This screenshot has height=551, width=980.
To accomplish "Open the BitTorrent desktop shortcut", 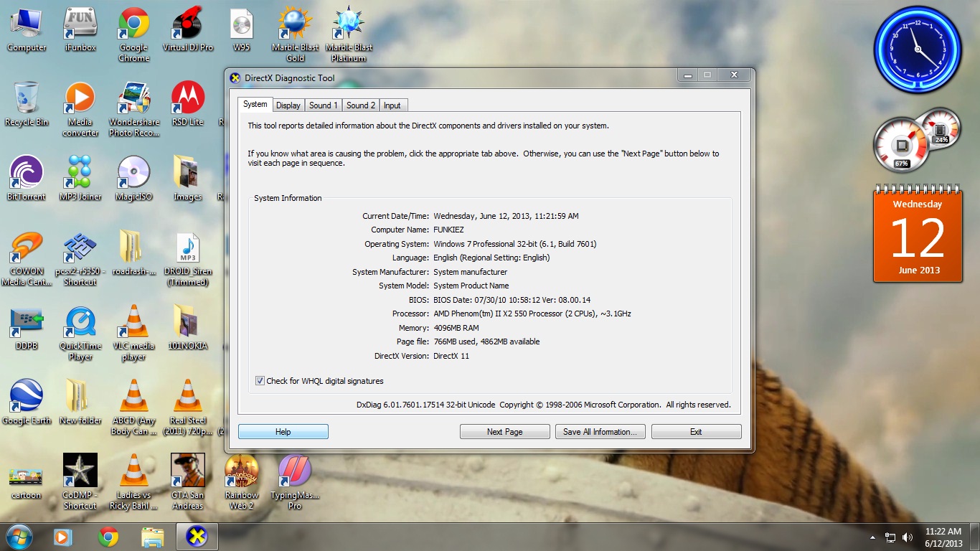I will tap(27, 175).
